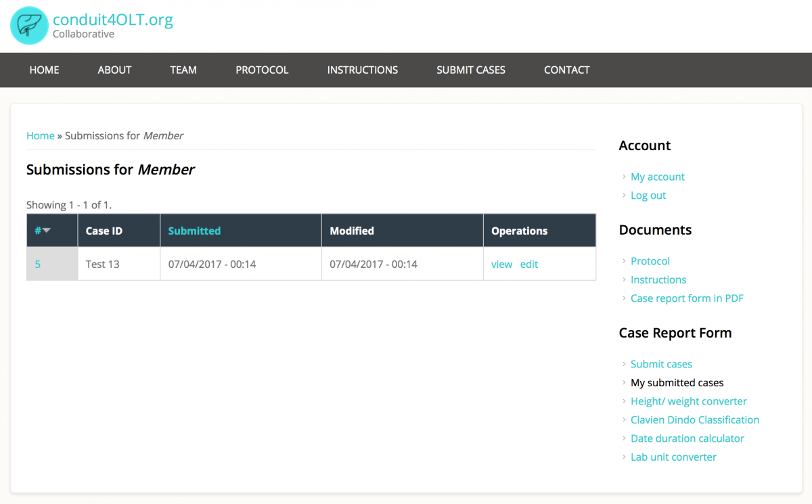
Task: Open My account in sidebar
Action: click(657, 177)
